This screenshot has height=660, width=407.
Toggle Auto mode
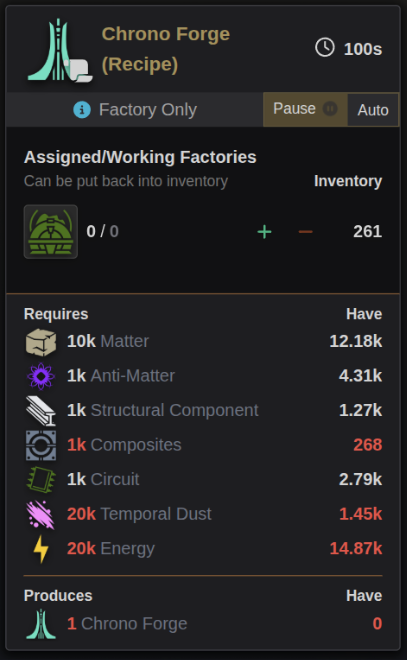[373, 110]
